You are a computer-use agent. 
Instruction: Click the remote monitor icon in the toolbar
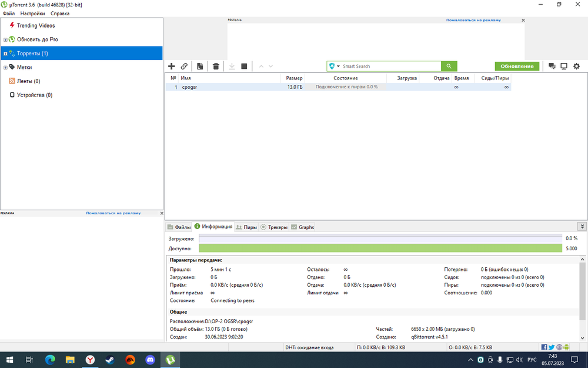(x=564, y=67)
